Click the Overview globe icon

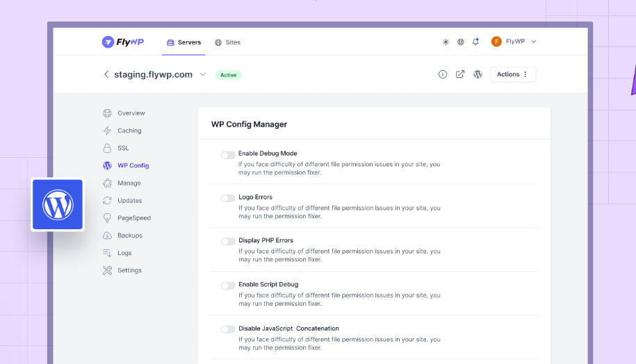tap(107, 113)
